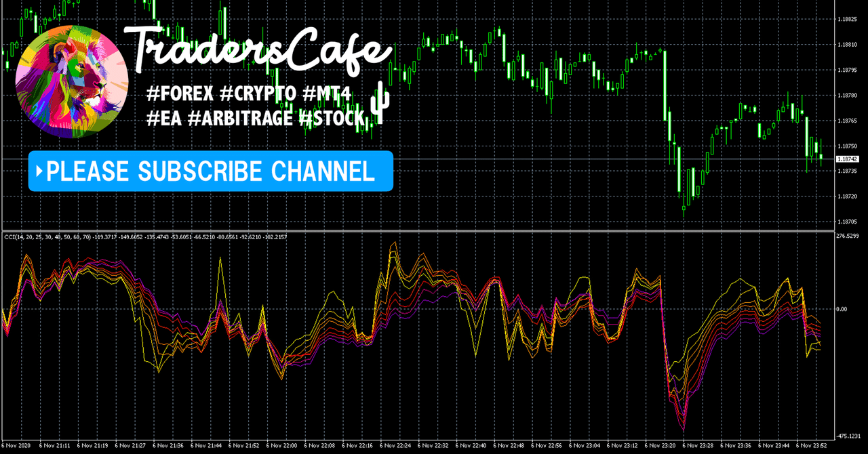Viewport: 868px width, 454px height.
Task: Click the arrow icon on the subscribe banner
Action: 41,171
